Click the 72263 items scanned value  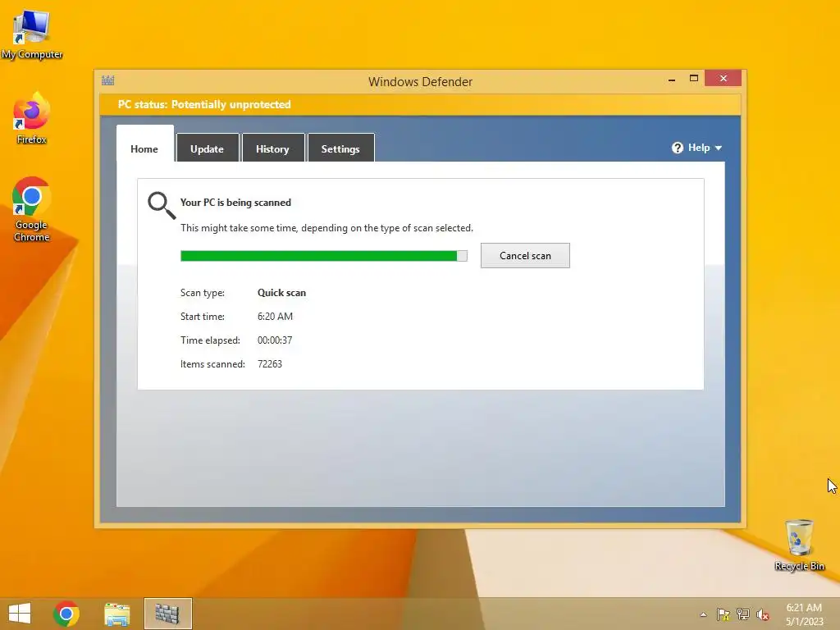269,363
